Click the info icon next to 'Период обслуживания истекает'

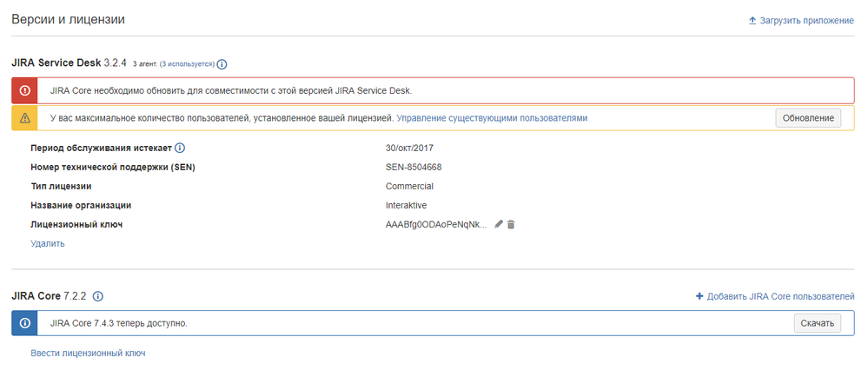pyautogui.click(x=180, y=149)
